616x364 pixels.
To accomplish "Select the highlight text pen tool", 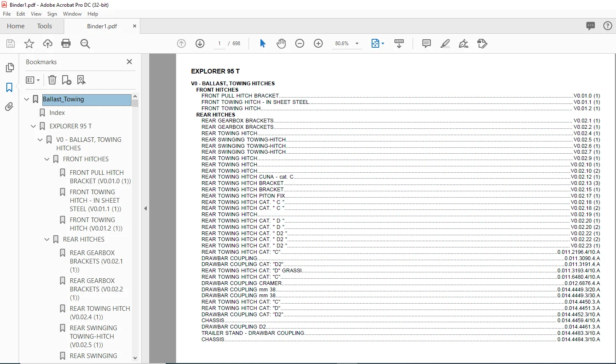I will pyautogui.click(x=445, y=43).
